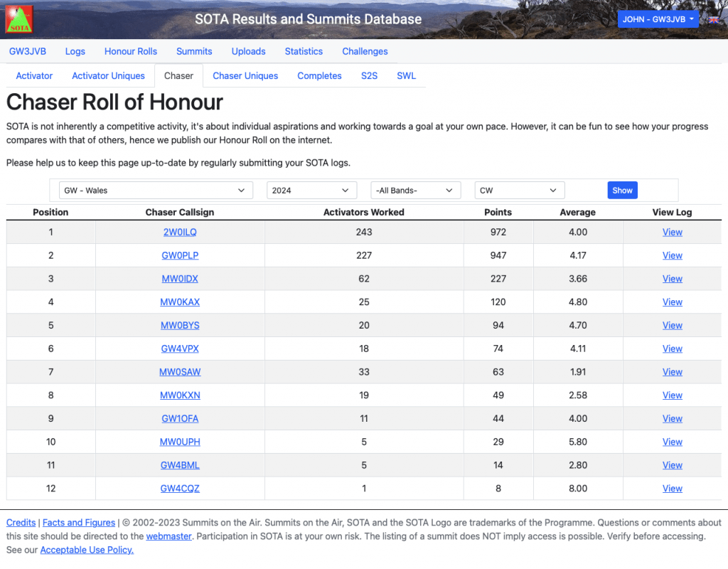The height and width of the screenshot is (569, 728).
Task: View log for GW4BML row
Action: click(672, 465)
